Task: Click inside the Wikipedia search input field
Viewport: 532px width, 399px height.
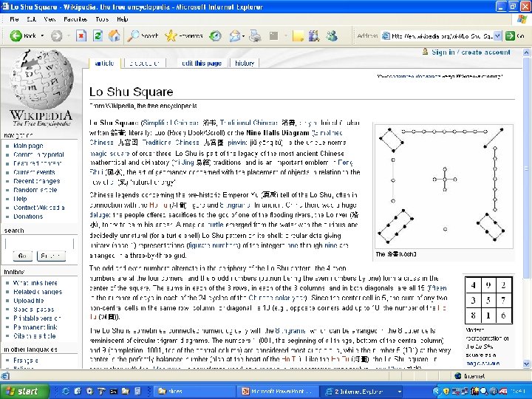Action: pos(39,243)
